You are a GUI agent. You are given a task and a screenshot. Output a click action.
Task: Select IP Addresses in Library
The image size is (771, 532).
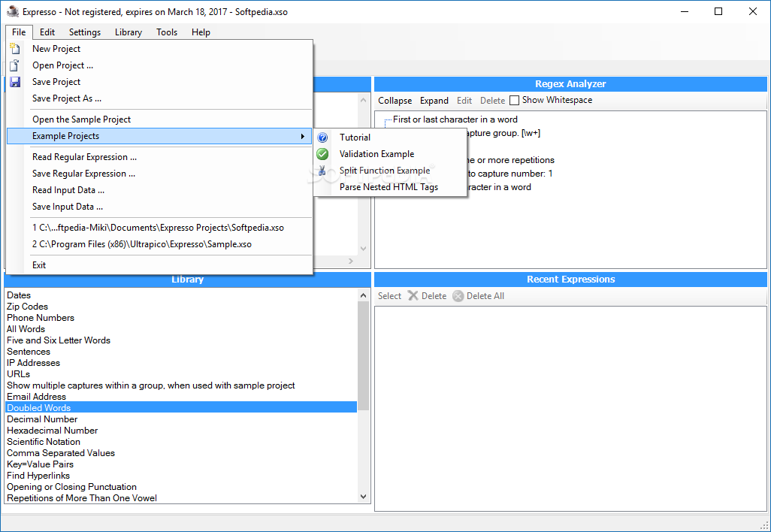[x=181, y=363]
